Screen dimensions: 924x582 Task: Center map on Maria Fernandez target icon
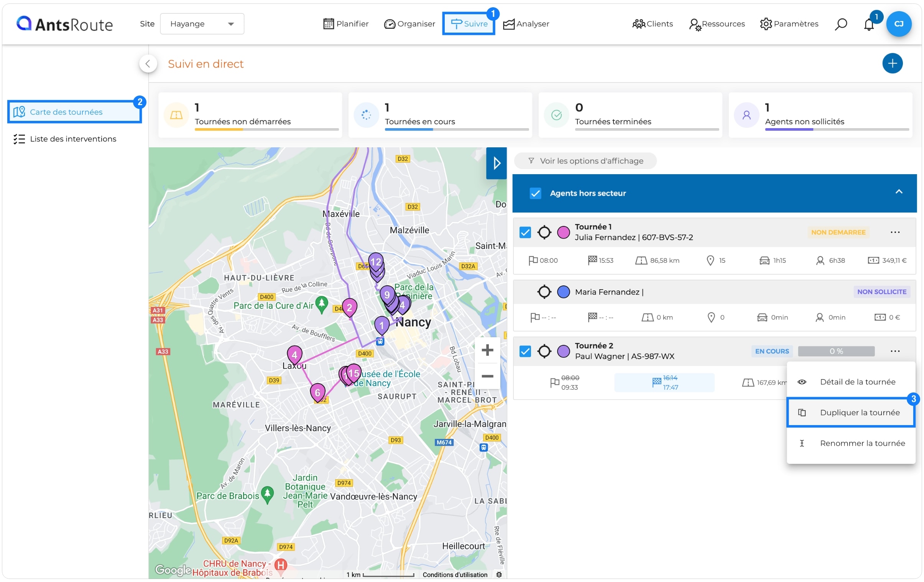(544, 292)
